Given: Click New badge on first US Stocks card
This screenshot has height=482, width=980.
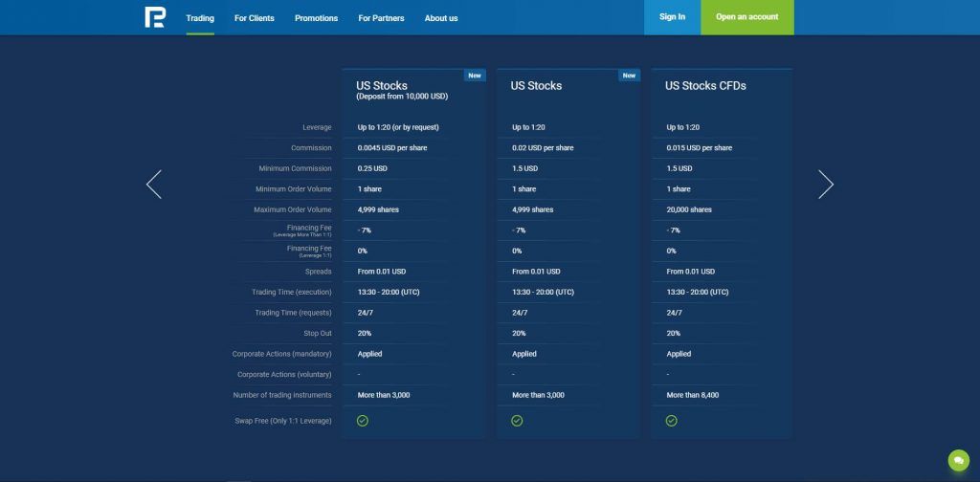Looking at the screenshot, I should (475, 76).
